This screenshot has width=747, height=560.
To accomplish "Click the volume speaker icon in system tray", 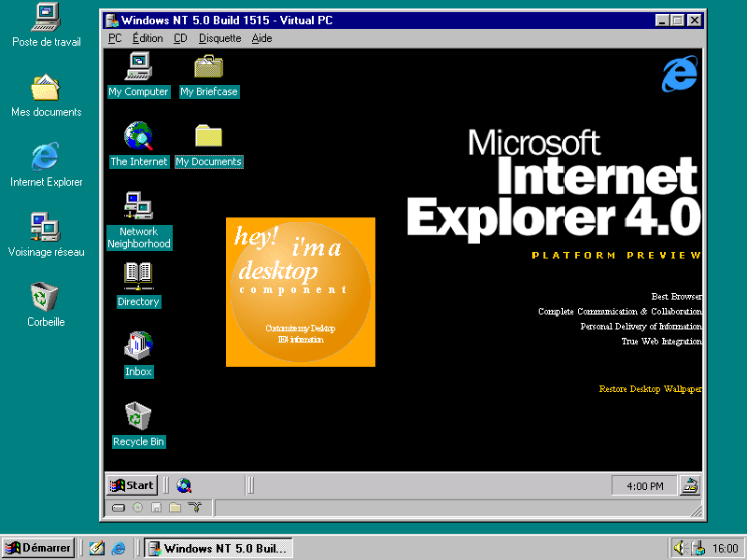I will point(680,548).
